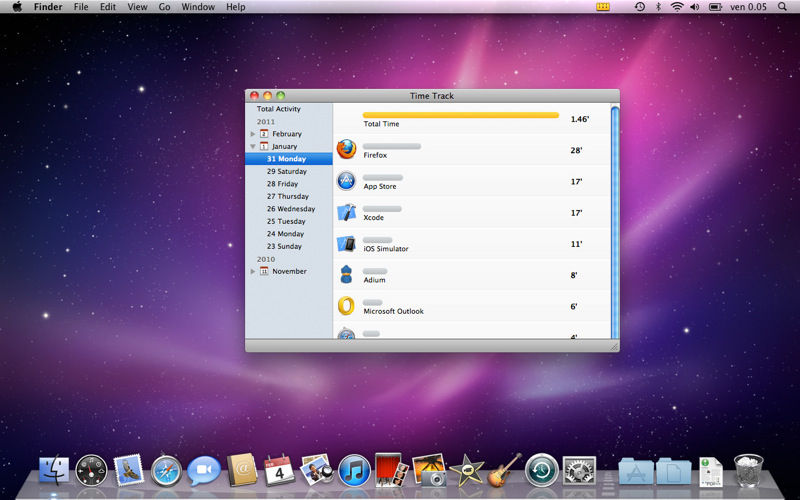Open iTunes from the Dock

pyautogui.click(x=355, y=470)
